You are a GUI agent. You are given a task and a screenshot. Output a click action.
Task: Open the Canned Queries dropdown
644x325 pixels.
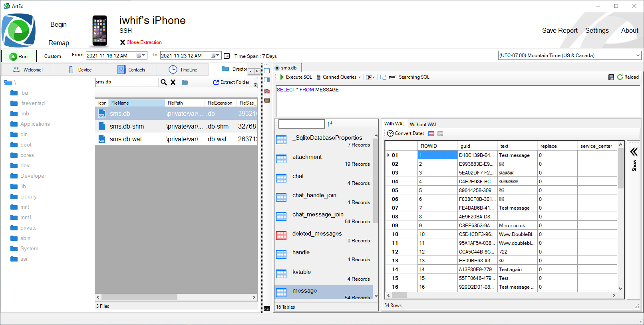339,77
